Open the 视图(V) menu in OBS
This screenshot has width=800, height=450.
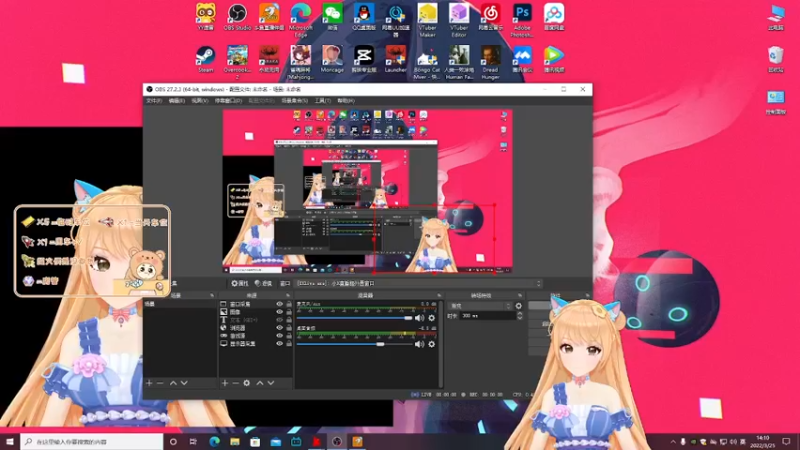(x=199, y=101)
